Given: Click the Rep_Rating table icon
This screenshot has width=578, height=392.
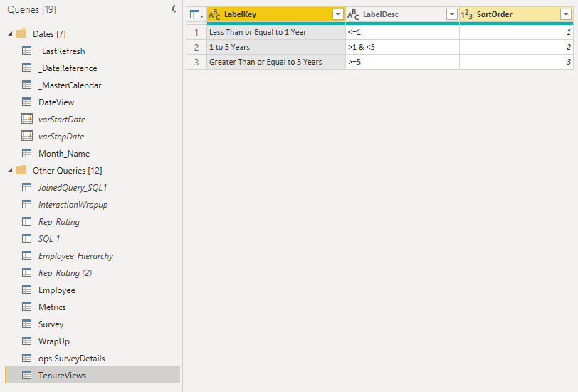Looking at the screenshot, I should pos(27,221).
